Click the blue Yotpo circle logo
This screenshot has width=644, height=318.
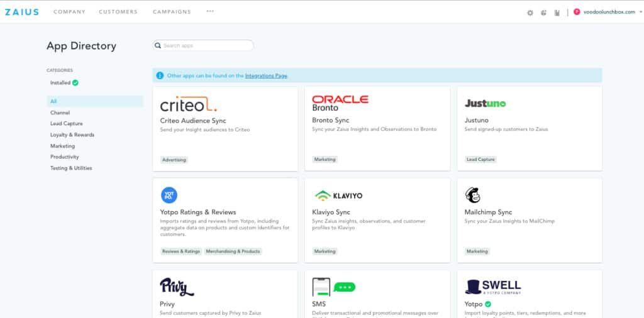(x=169, y=195)
